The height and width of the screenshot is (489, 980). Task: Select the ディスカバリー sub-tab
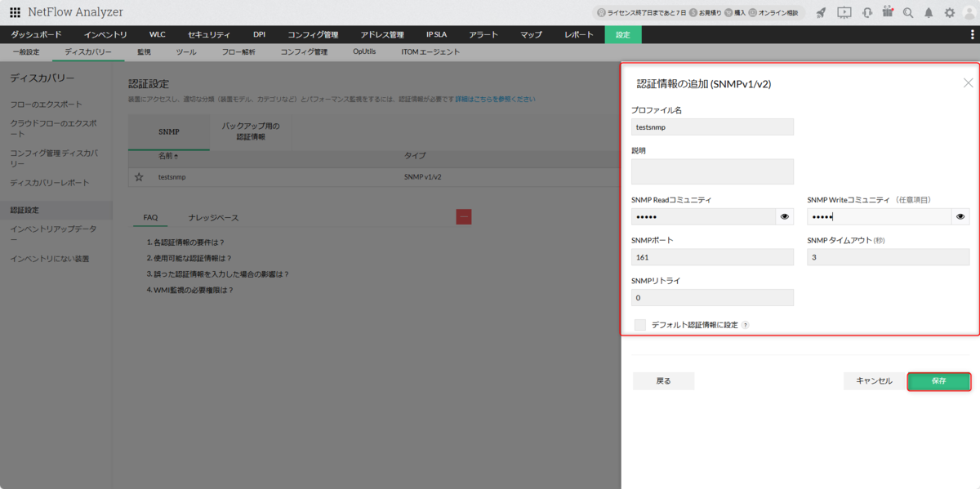(88, 51)
